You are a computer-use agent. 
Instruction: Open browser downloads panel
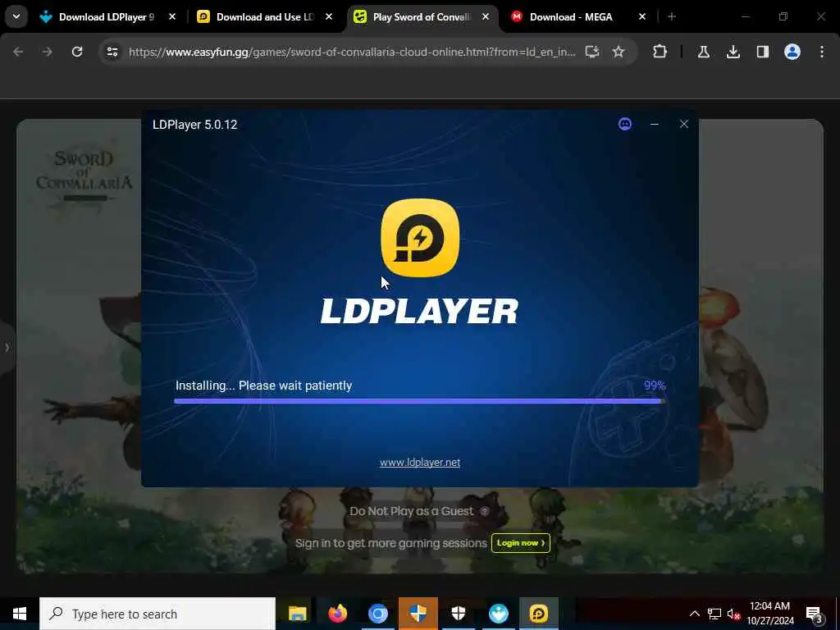733,52
